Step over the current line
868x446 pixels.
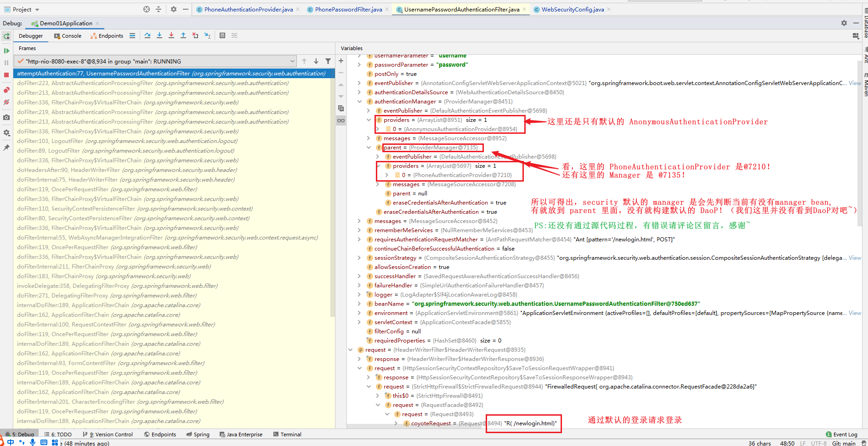tap(148, 35)
